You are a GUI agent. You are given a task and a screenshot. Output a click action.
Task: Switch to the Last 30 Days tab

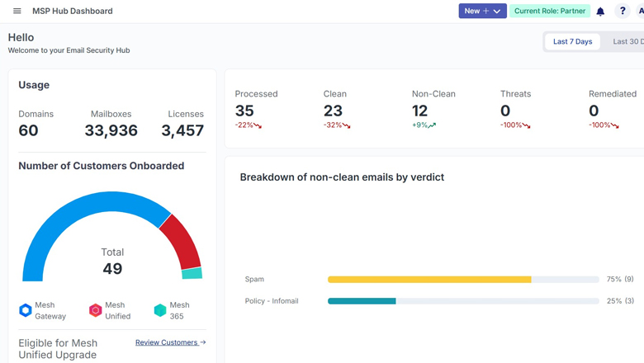coord(627,42)
